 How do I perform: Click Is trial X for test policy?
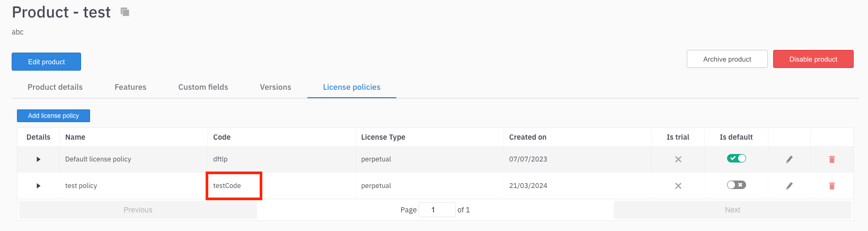tap(678, 186)
